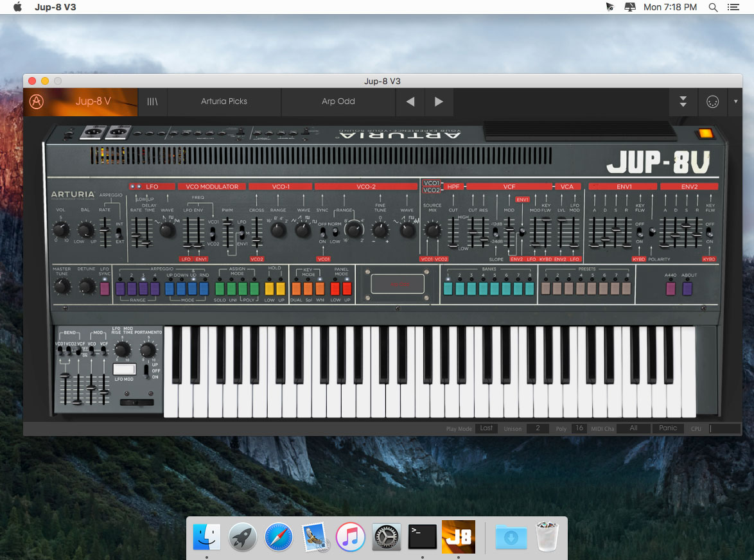Image resolution: width=754 pixels, height=560 pixels.
Task: Open Play Mode Last dropdown
Action: pyautogui.click(x=486, y=428)
